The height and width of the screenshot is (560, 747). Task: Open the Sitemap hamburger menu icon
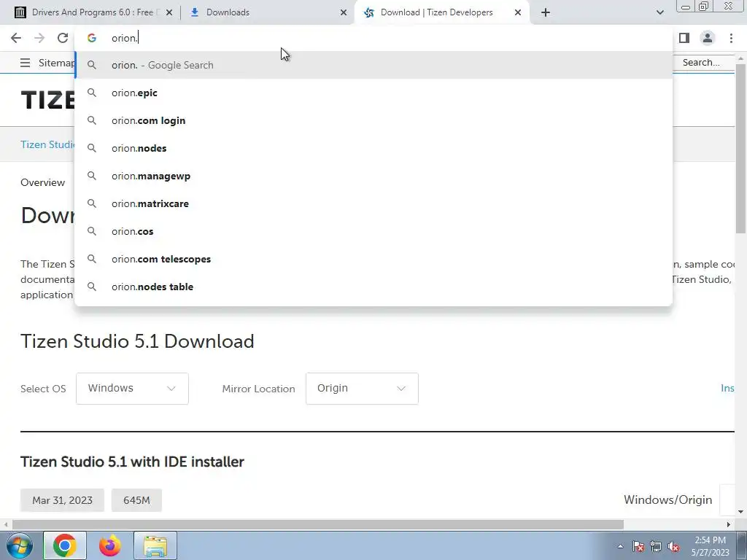(x=26, y=63)
